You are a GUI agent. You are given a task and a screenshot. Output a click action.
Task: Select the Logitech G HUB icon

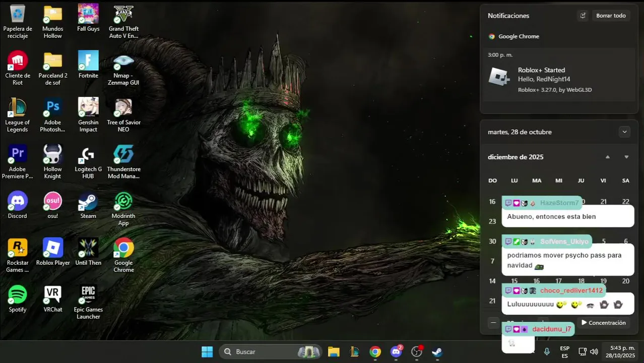click(88, 162)
